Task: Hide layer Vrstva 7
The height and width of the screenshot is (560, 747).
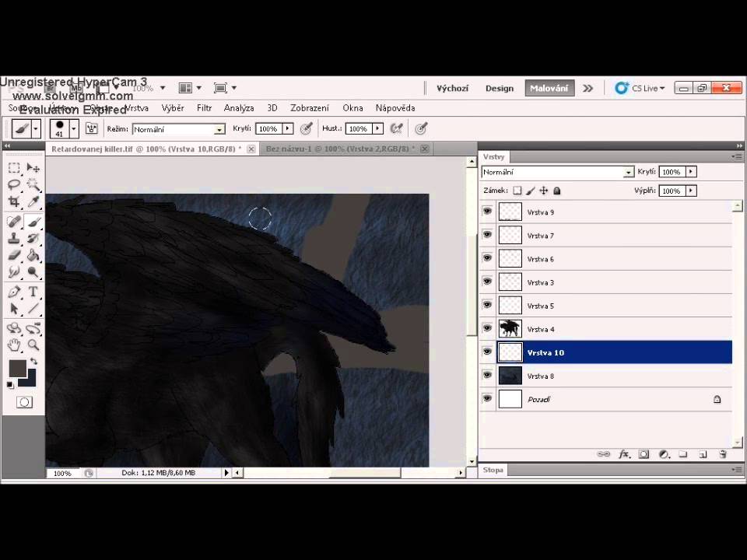Action: pyautogui.click(x=487, y=234)
